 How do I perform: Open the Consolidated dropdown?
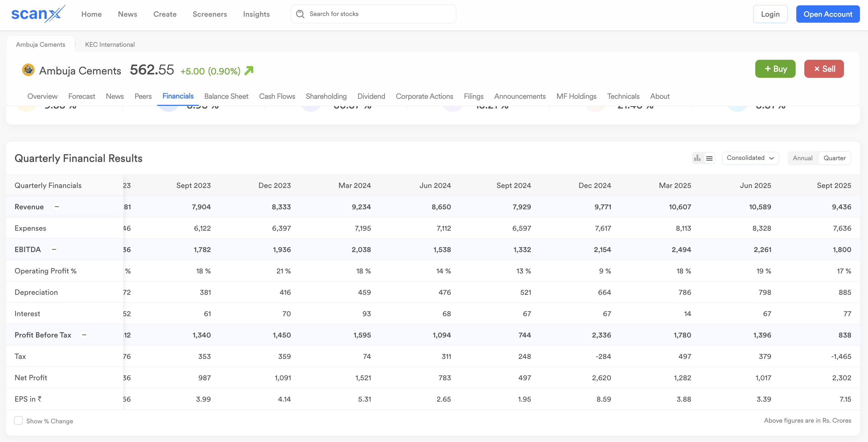click(x=750, y=158)
